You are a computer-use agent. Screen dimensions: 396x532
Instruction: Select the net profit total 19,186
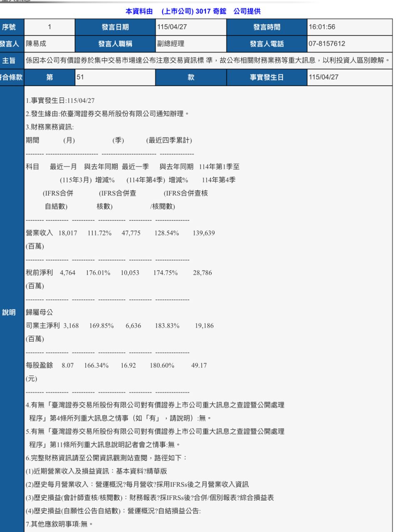204,326
